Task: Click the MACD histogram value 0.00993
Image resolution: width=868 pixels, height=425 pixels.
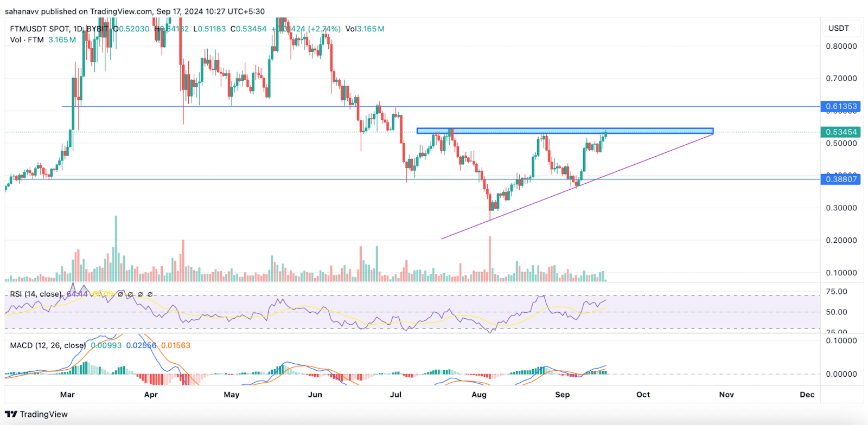Action: click(x=106, y=345)
